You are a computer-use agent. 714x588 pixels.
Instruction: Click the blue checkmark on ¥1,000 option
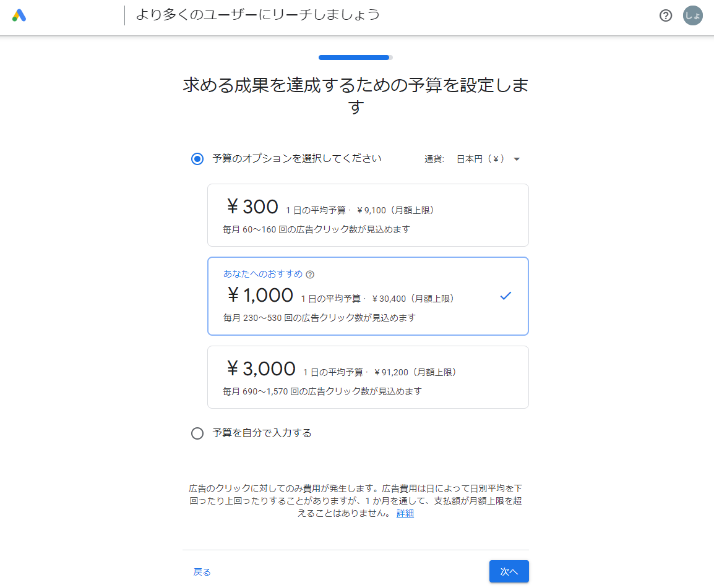point(505,296)
